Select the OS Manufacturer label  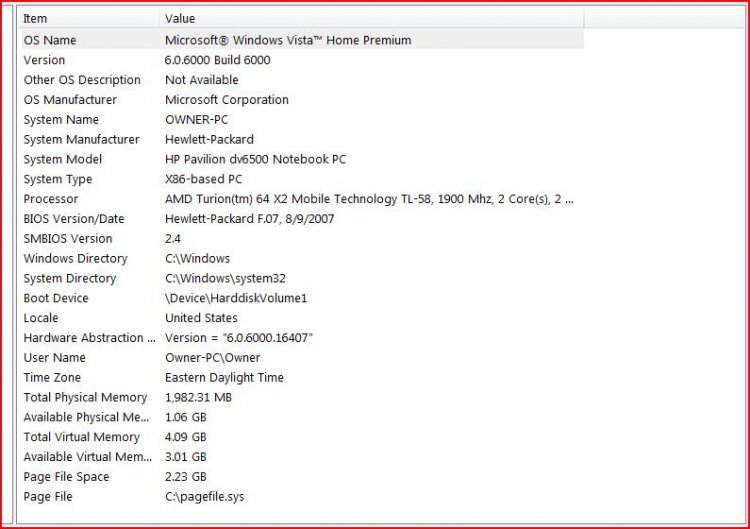coord(70,100)
